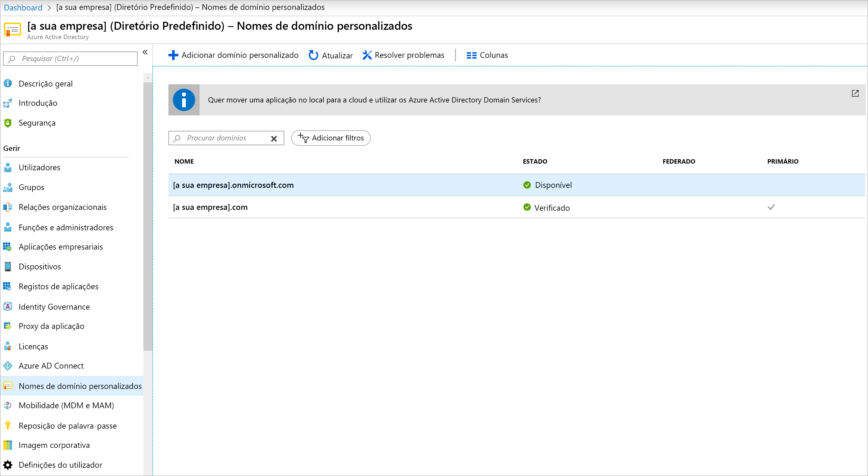Click the Adicionar filtros button

coord(331,138)
